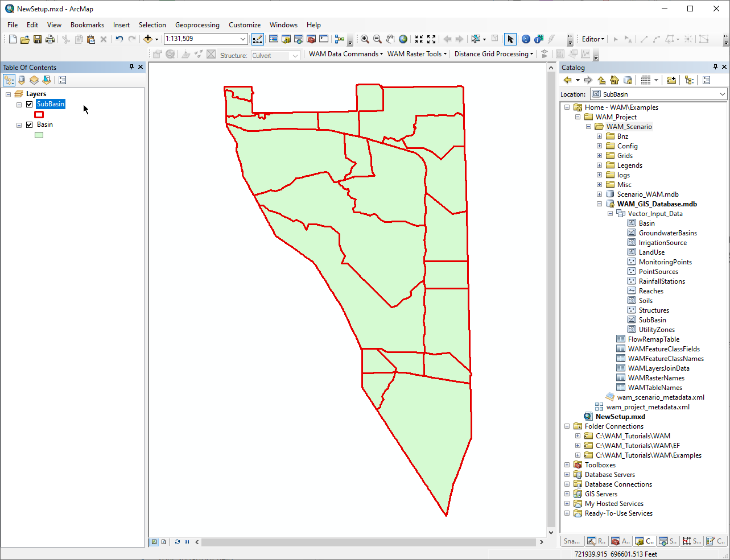730x560 pixels.
Task: Open the Table Of Contents window icon
Action: pyautogui.click(x=274, y=39)
